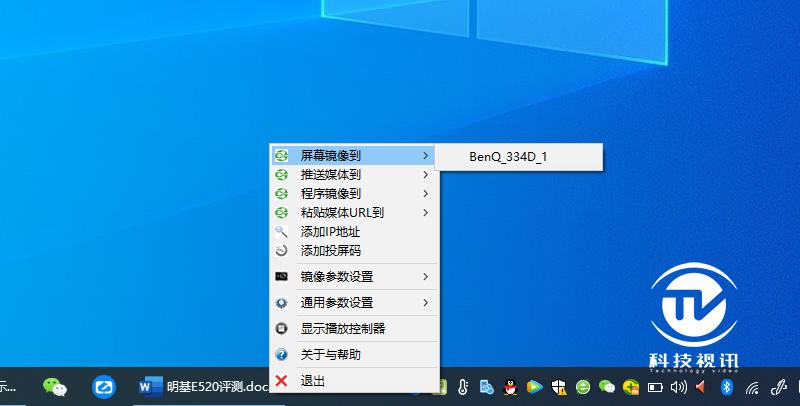Click stop-square icon beside 显示播放控制器
This screenshot has height=406, width=800.
pyautogui.click(x=282, y=329)
